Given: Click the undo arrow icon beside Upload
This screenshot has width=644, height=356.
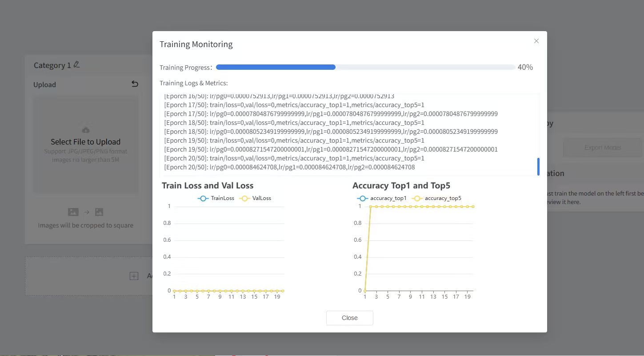Looking at the screenshot, I should click(x=135, y=84).
